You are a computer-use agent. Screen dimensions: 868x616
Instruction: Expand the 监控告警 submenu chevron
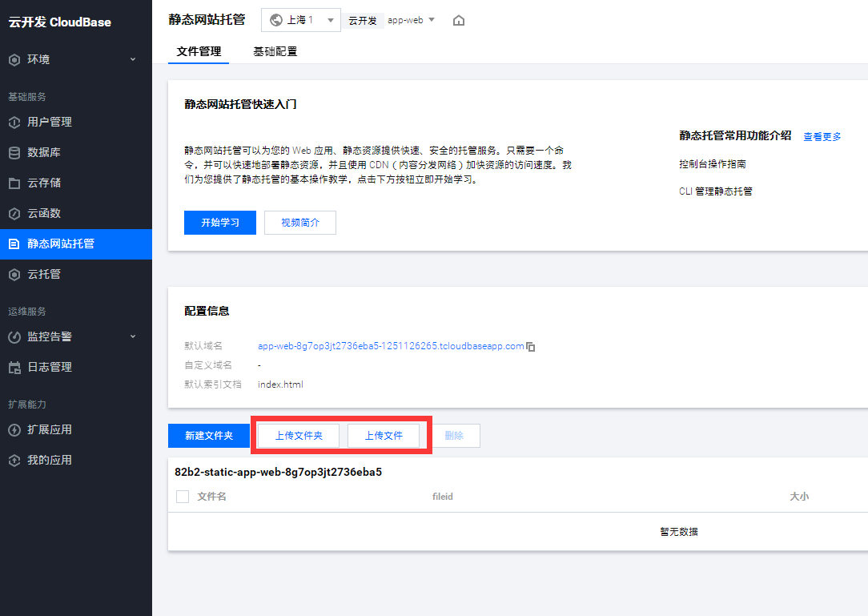(x=133, y=336)
